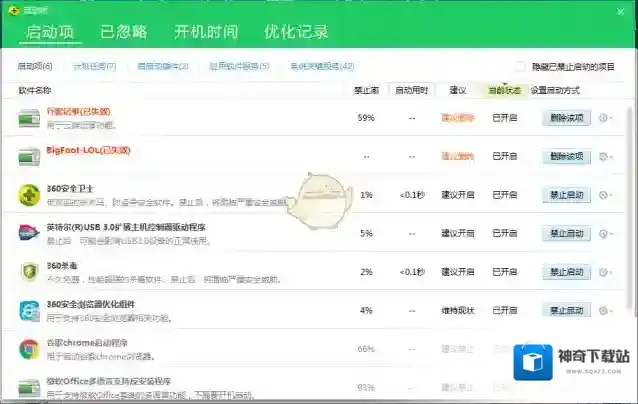Sort the list by the 禁止率 column header
Viewport: 638px width, 404px height.
coord(365,90)
